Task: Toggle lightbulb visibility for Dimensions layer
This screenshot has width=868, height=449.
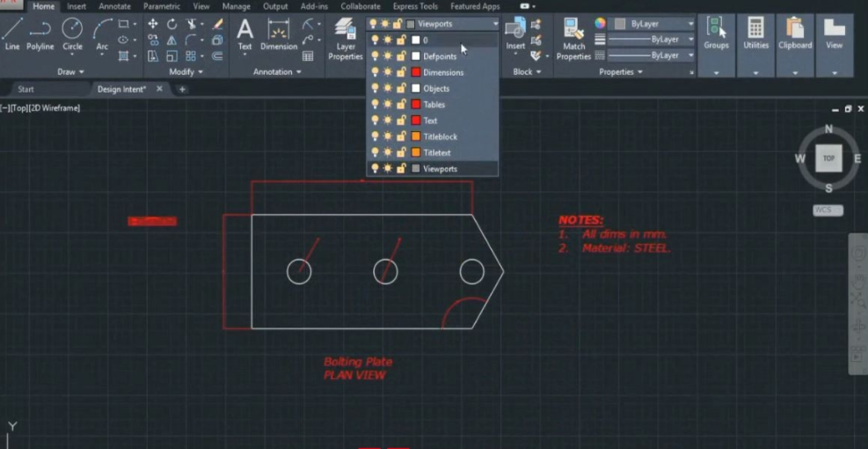Action: click(374, 72)
